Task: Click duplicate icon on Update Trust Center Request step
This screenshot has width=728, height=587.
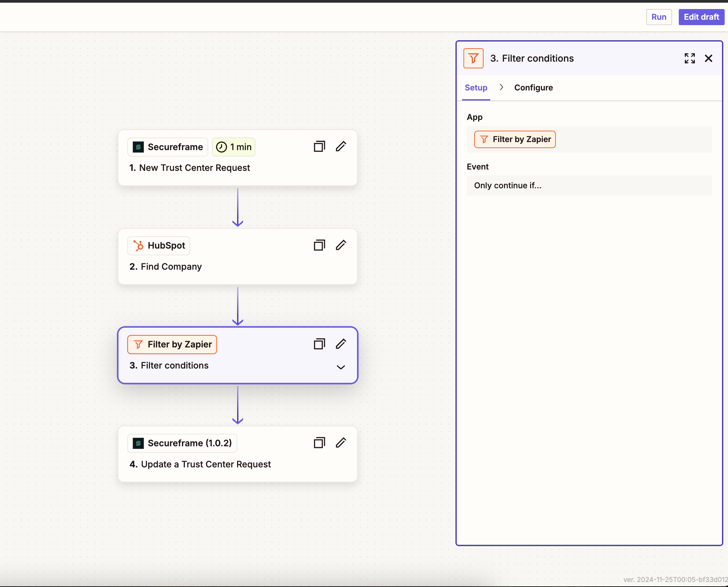Action: tap(319, 443)
